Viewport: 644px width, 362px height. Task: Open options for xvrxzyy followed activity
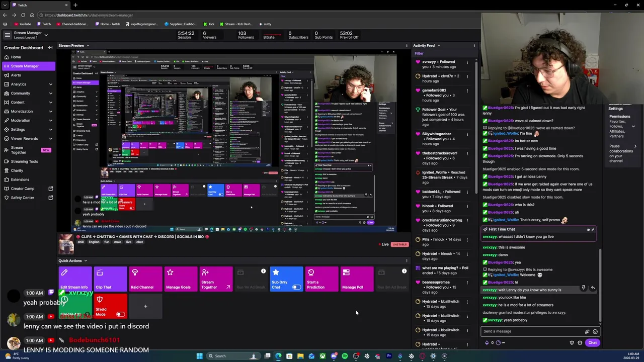(467, 62)
